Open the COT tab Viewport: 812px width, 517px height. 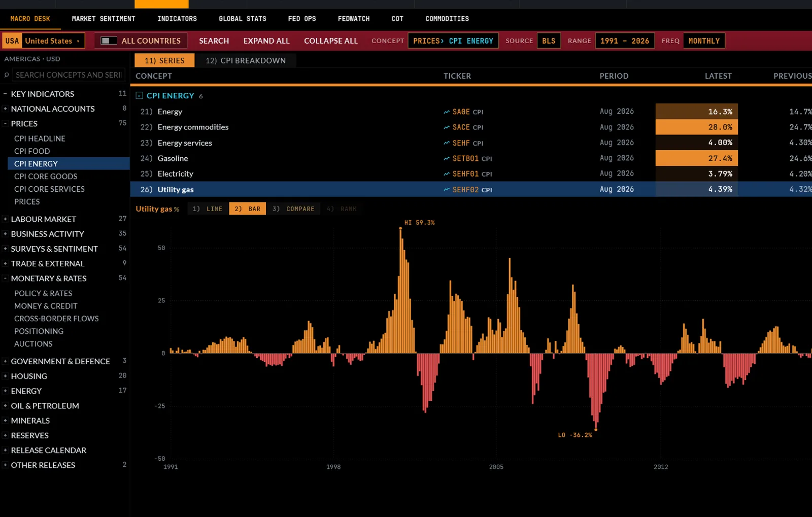(397, 19)
